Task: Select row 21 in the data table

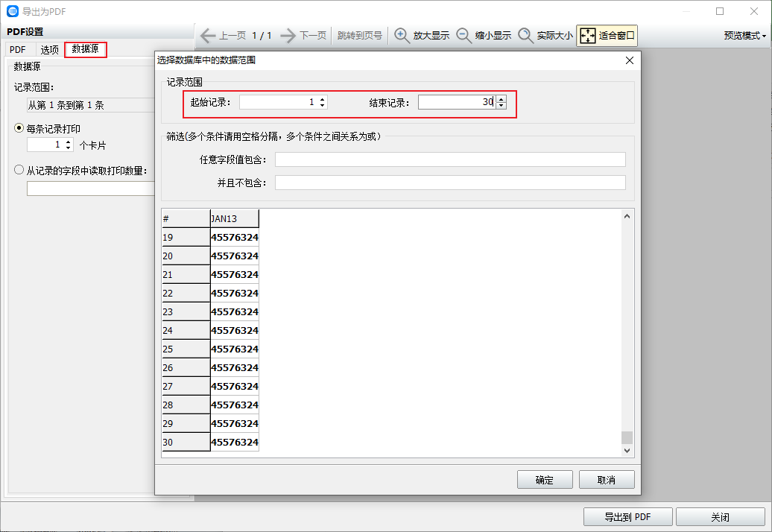Action: (x=210, y=275)
